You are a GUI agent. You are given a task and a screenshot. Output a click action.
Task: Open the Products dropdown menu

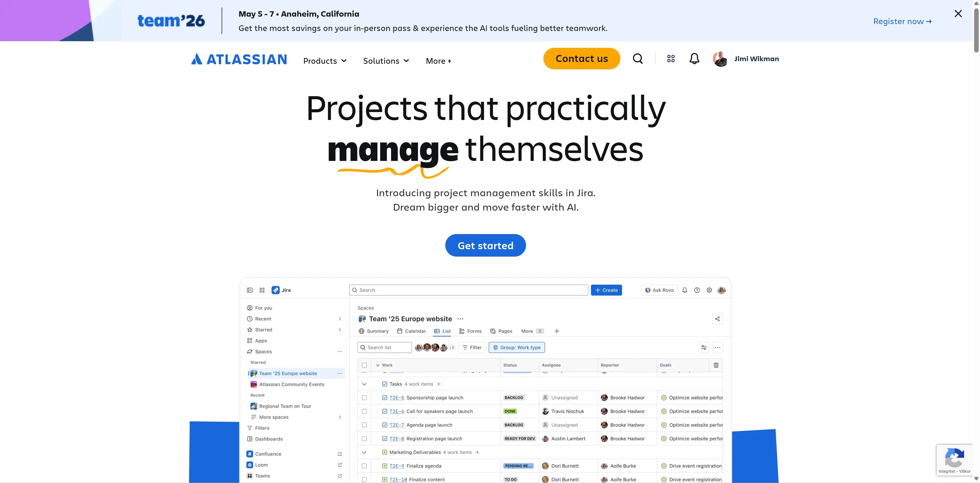tap(325, 61)
